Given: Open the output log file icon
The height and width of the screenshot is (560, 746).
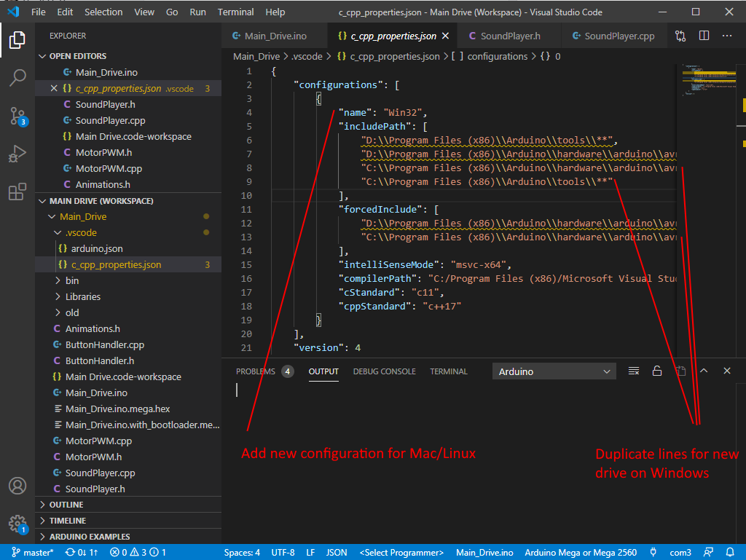Looking at the screenshot, I should (680, 371).
